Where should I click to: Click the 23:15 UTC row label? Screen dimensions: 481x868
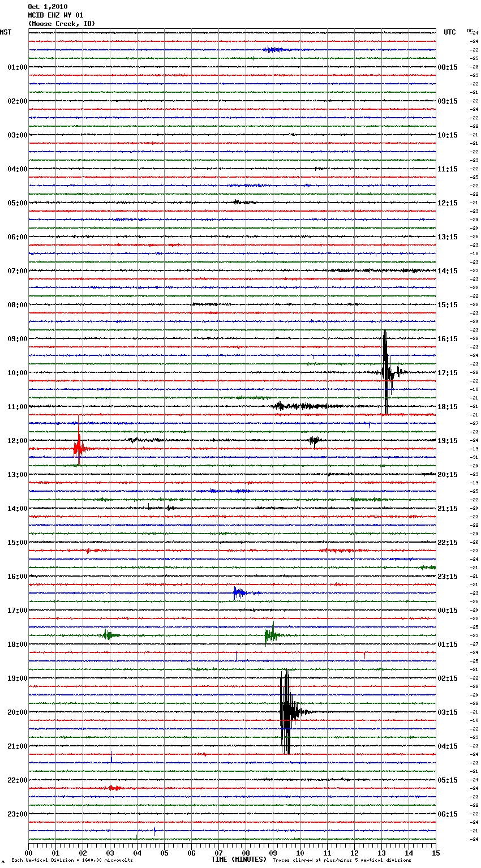coord(448,577)
